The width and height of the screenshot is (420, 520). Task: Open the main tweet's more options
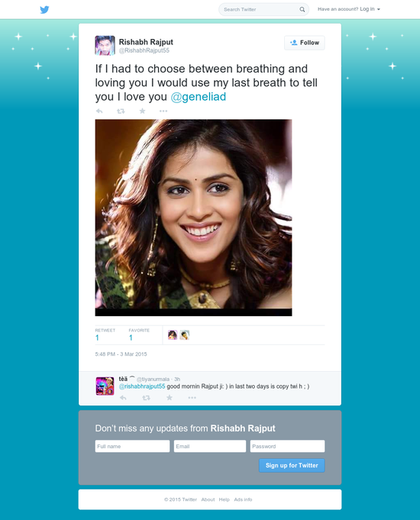(x=163, y=111)
